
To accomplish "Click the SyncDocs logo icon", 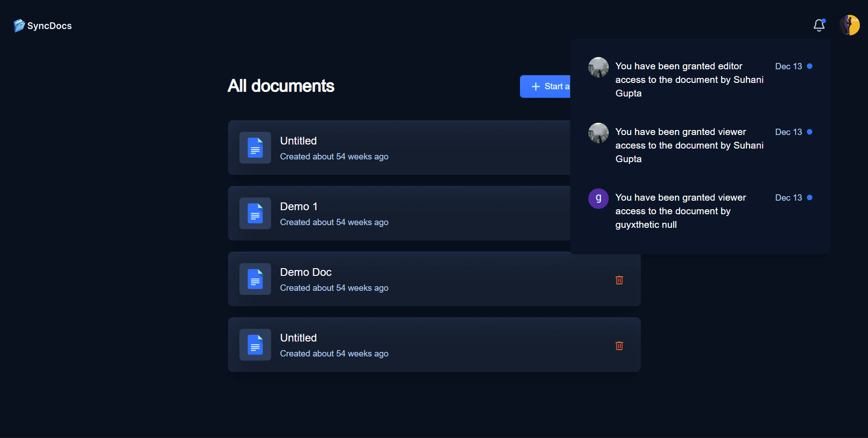I will (x=19, y=26).
